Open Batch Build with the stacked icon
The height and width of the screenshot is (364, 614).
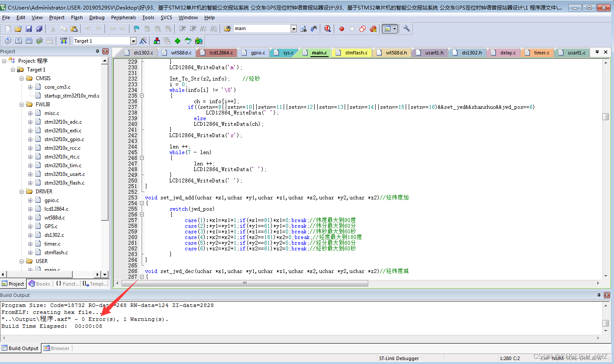(x=39, y=41)
